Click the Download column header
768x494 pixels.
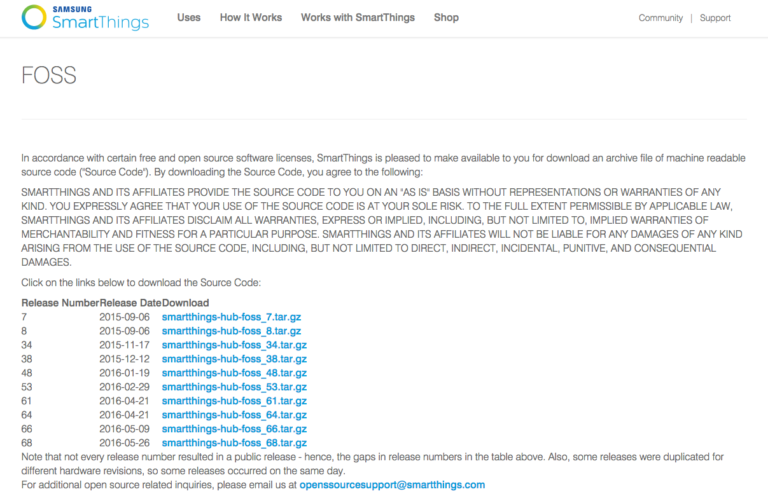pyautogui.click(x=185, y=303)
